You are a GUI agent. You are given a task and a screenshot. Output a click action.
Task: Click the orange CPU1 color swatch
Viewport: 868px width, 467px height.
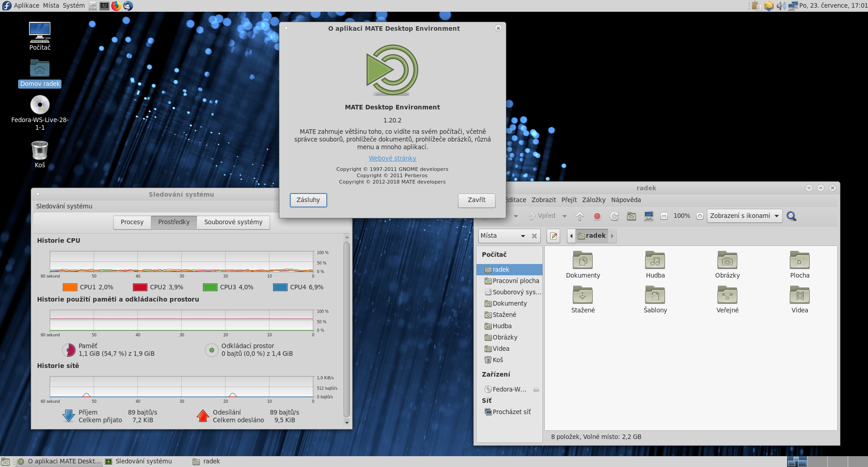pyautogui.click(x=70, y=287)
